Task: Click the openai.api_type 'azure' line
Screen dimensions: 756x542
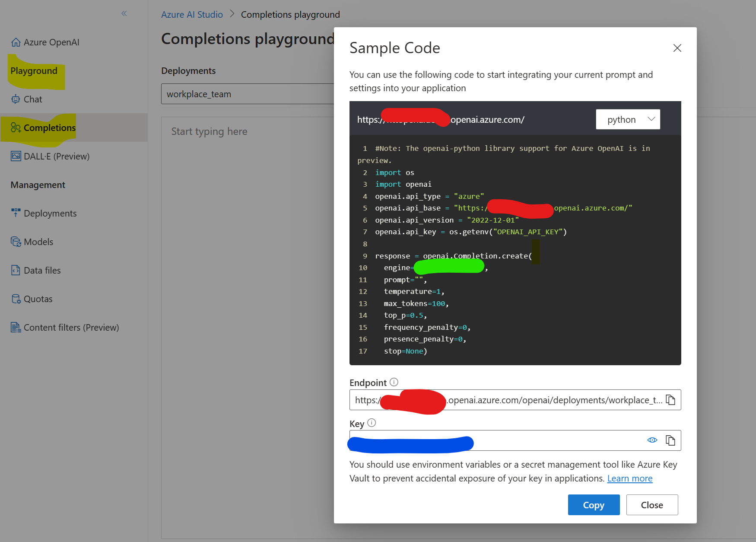Action: point(429,196)
